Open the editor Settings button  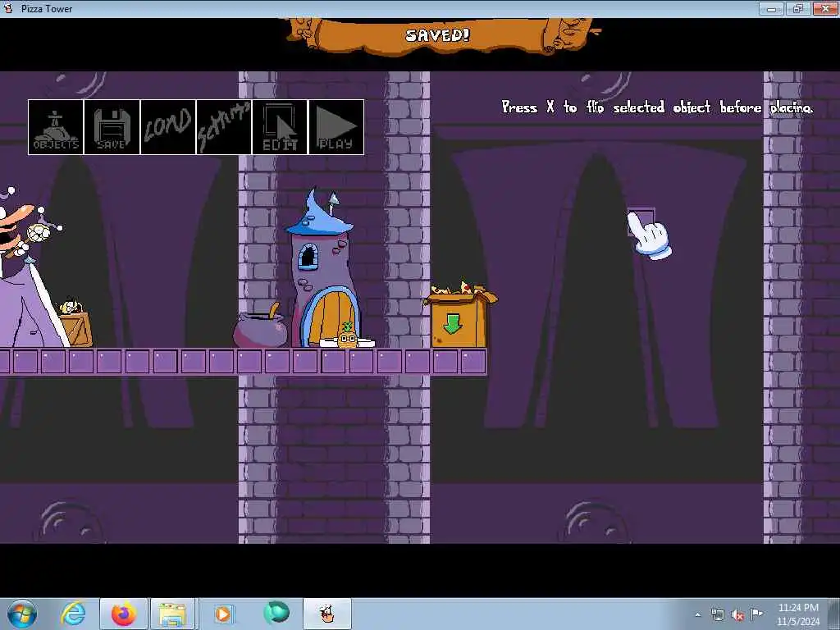click(x=224, y=127)
